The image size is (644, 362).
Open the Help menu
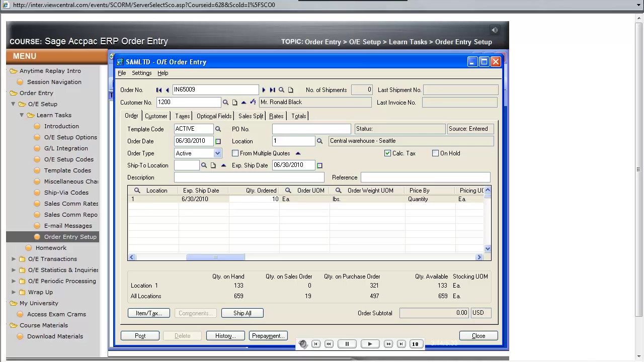(163, 73)
